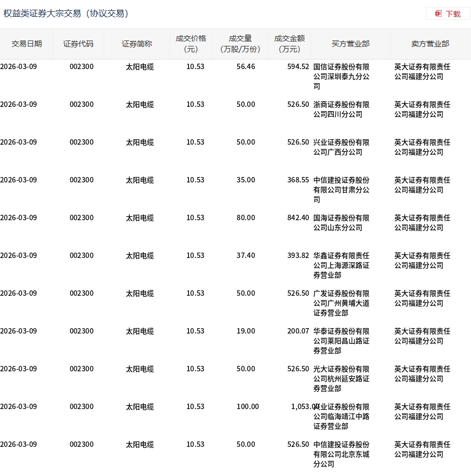Select the 成交量 column header
Image resolution: width=471 pixels, height=476 pixels.
(240, 44)
